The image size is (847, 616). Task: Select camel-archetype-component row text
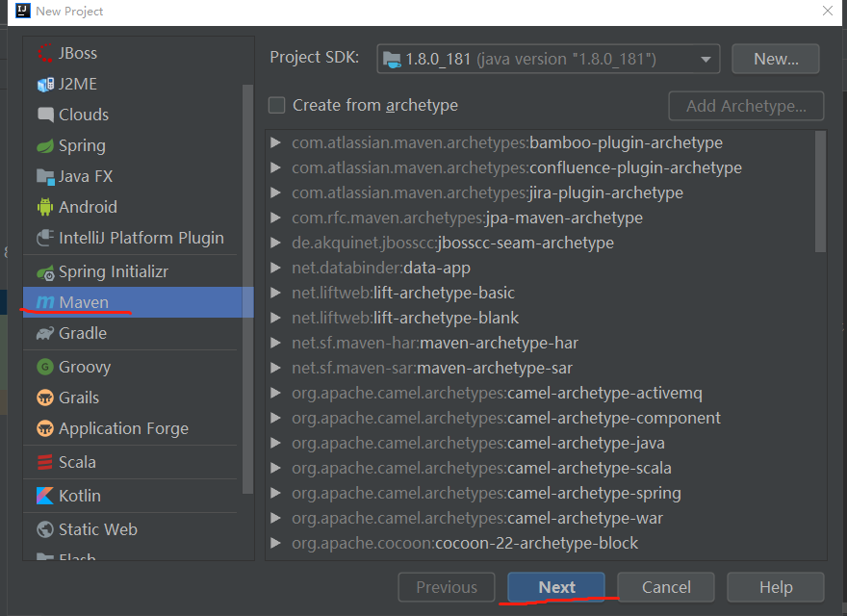click(506, 419)
